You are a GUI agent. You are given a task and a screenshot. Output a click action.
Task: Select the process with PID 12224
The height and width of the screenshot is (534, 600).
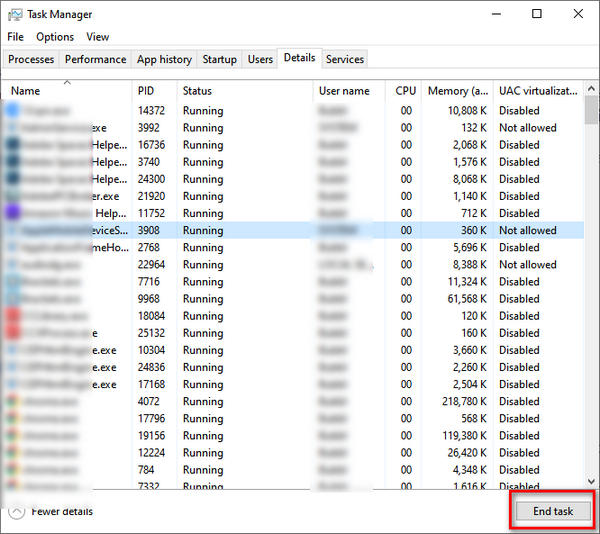coord(293,453)
